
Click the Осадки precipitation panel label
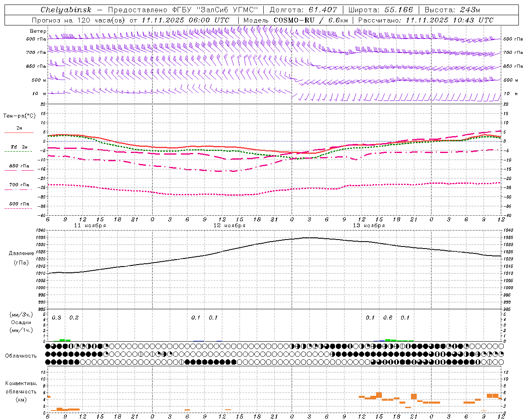point(21,322)
